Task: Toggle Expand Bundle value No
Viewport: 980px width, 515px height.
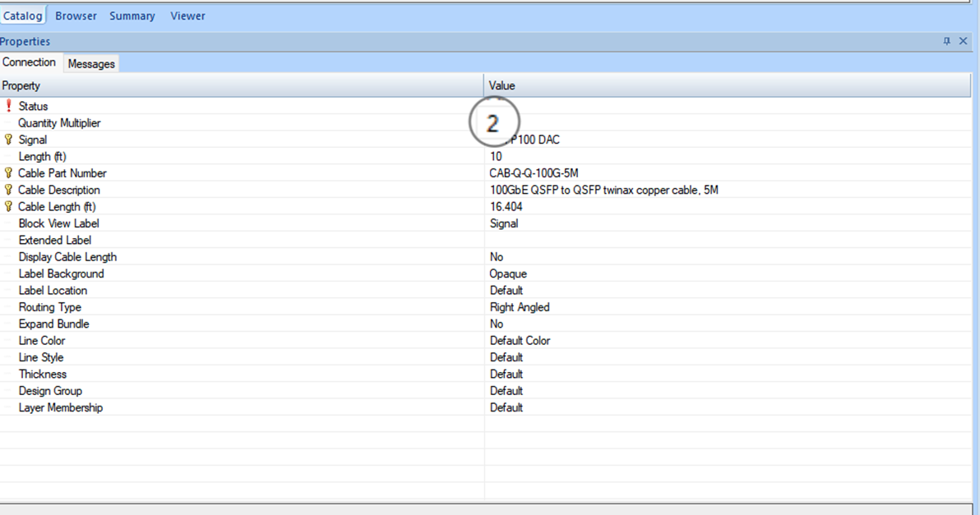Action: click(x=497, y=324)
